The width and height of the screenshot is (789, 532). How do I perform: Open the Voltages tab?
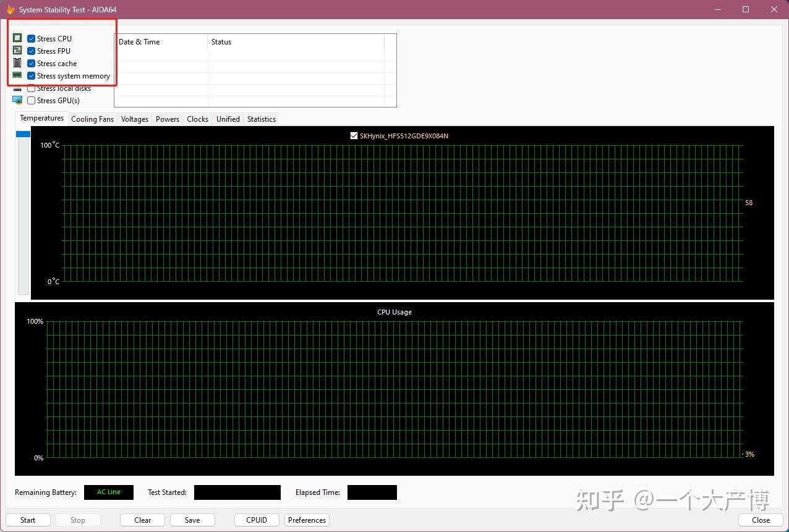(135, 119)
